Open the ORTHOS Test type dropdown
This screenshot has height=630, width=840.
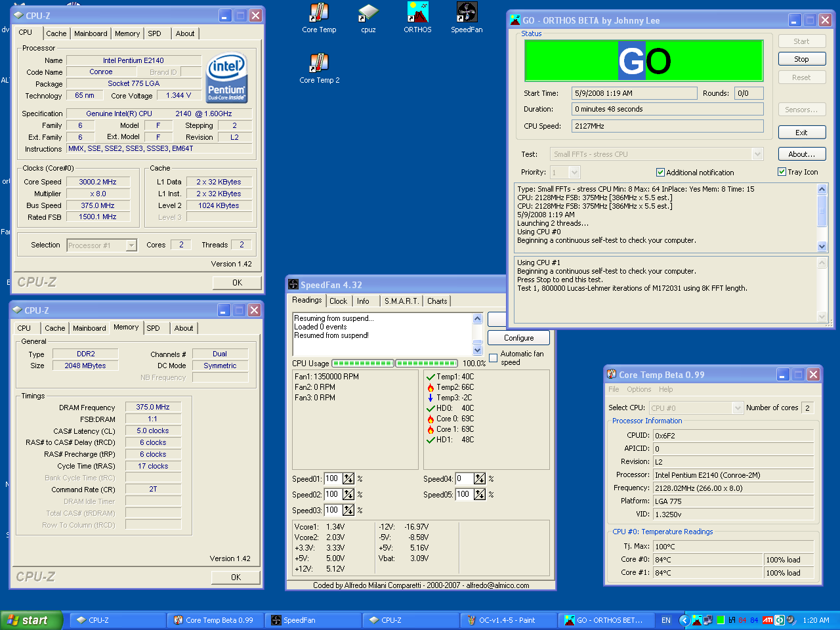click(x=757, y=154)
